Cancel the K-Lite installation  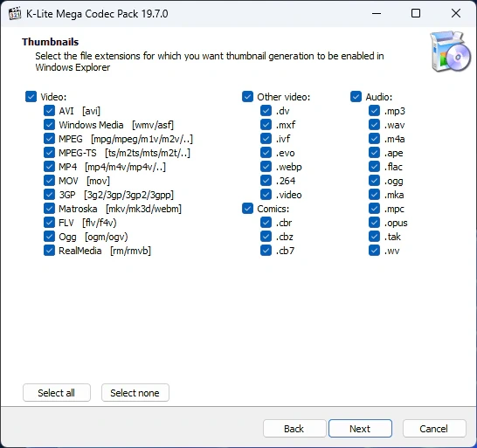(x=434, y=429)
